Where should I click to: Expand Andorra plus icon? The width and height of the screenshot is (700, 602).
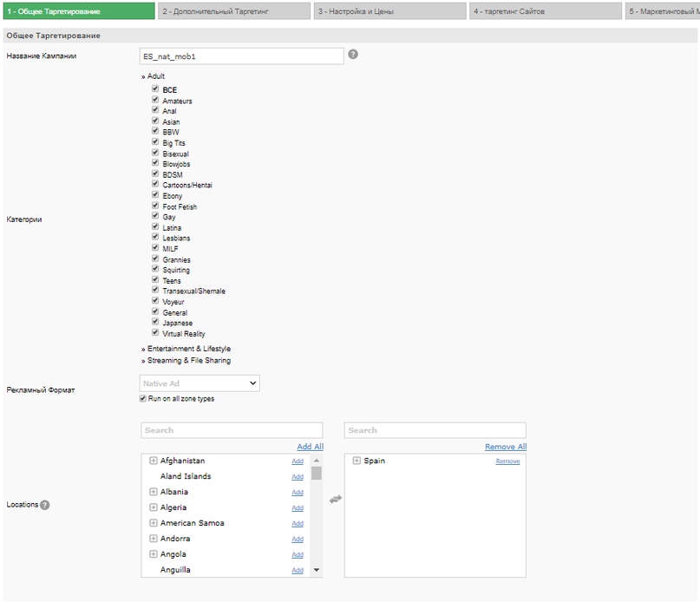[x=154, y=539]
